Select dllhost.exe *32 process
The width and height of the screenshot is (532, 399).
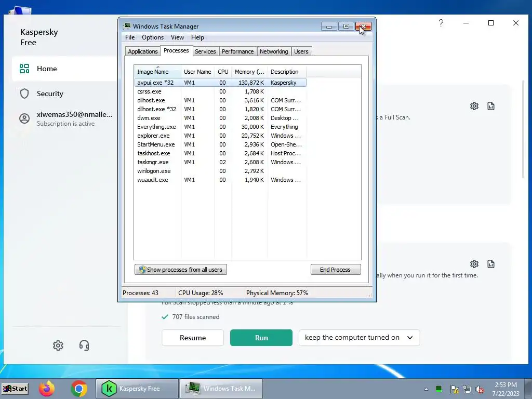click(x=220, y=109)
